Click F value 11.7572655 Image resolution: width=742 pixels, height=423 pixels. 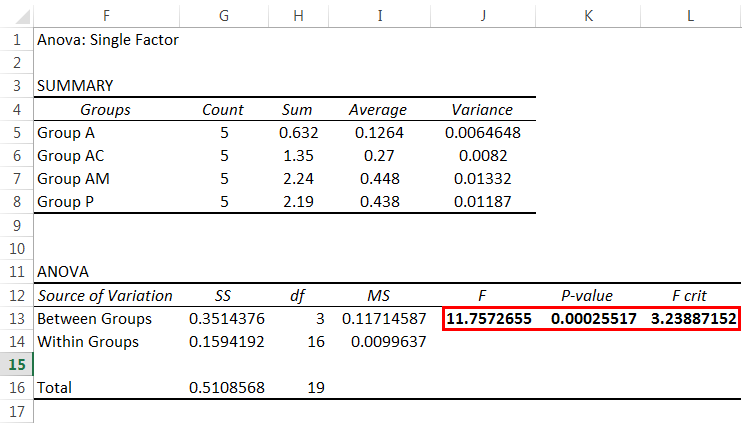(x=489, y=318)
